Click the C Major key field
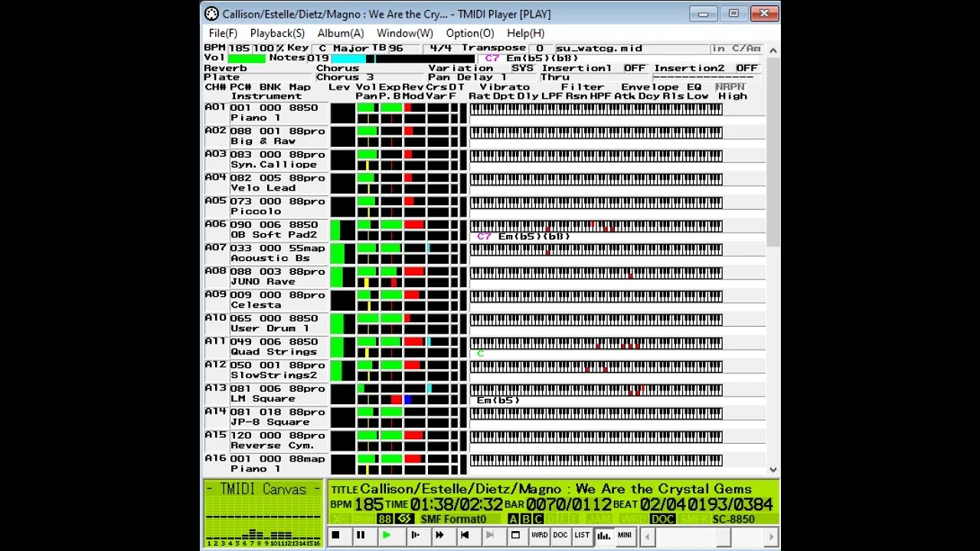The width and height of the screenshot is (980, 551). (343, 48)
